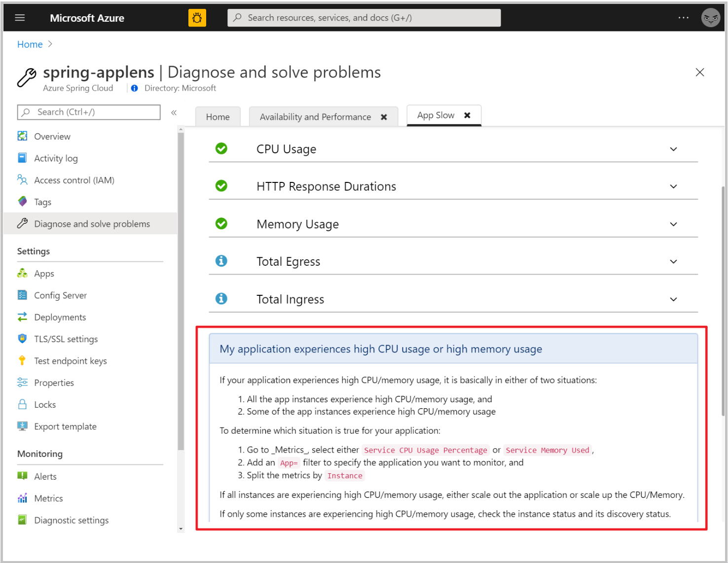Click the Deployments arrows icon
Image resolution: width=728 pixels, height=563 pixels.
pos(22,317)
